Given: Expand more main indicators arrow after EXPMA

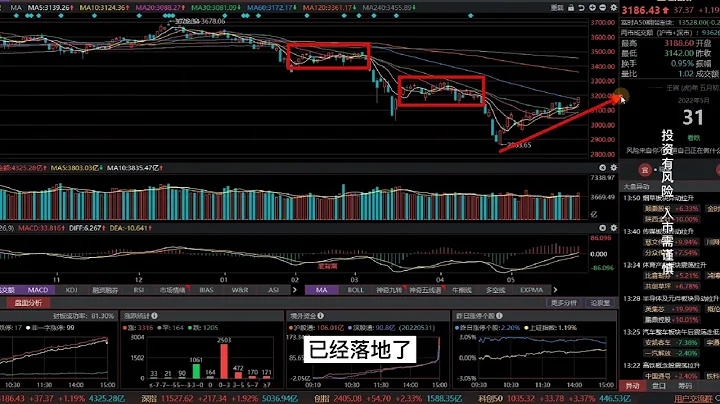Looking at the screenshot, I should (x=555, y=290).
